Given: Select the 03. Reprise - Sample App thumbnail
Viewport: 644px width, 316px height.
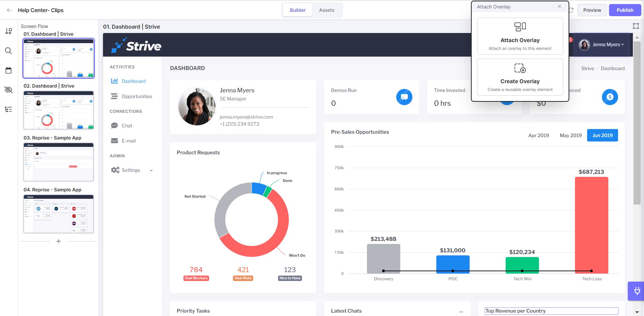Looking at the screenshot, I should point(59,162).
